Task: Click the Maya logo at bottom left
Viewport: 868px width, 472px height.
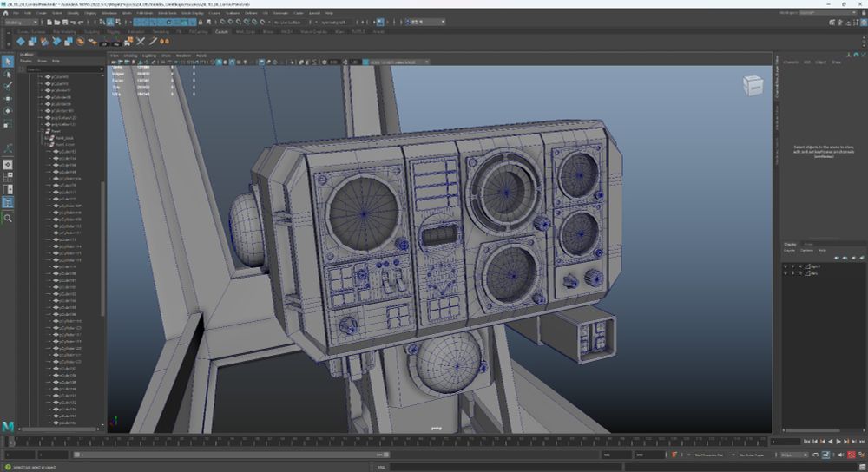Action: coord(8,425)
